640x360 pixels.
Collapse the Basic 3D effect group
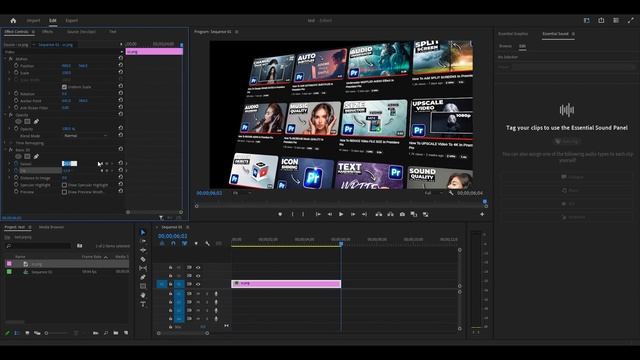click(5, 150)
